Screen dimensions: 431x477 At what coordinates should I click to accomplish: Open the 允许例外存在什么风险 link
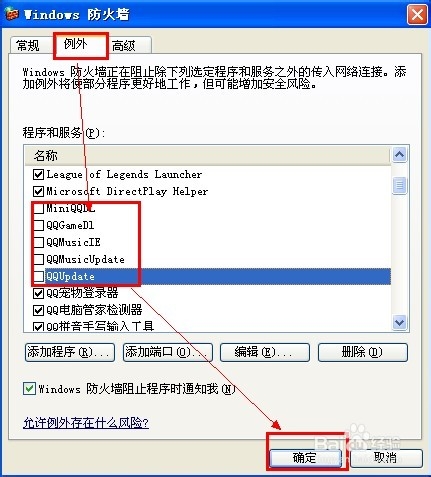click(x=86, y=423)
